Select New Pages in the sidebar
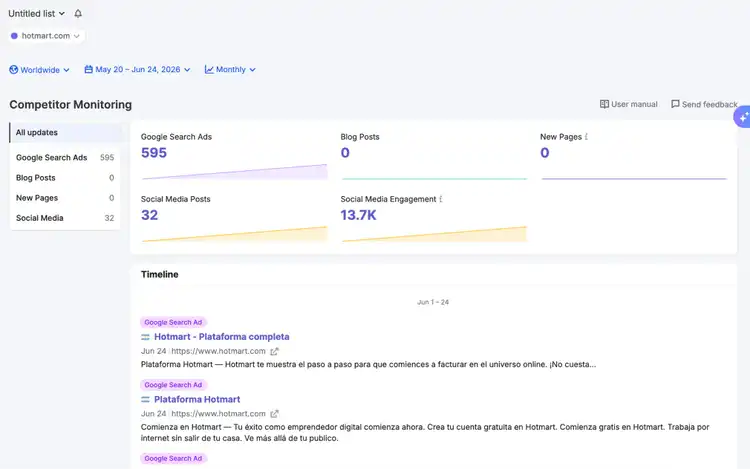Image resolution: width=750 pixels, height=469 pixels. 65,197
